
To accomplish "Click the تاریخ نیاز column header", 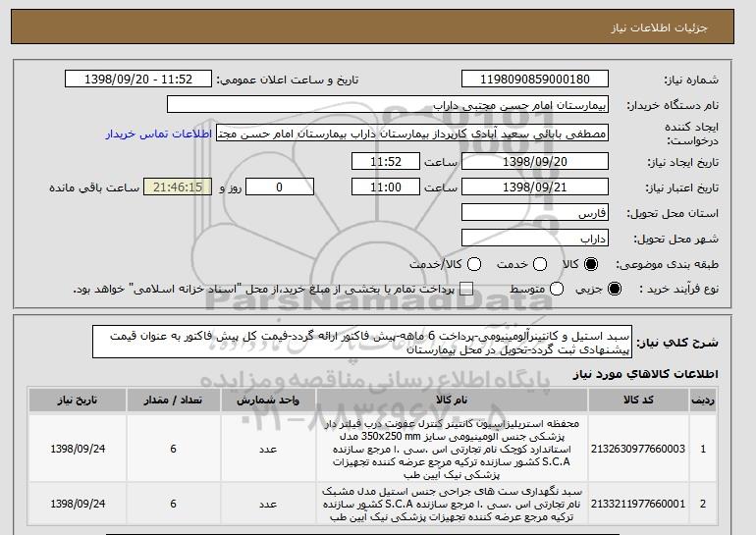I will 78,401.
